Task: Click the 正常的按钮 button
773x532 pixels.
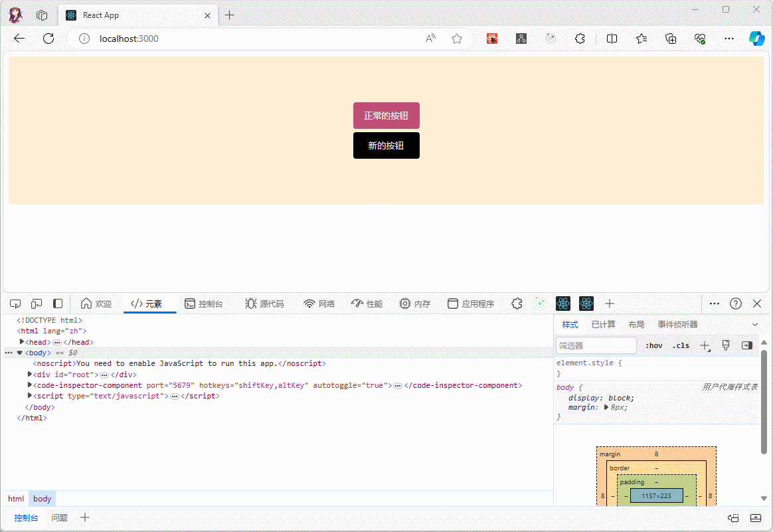Action: [x=386, y=116]
